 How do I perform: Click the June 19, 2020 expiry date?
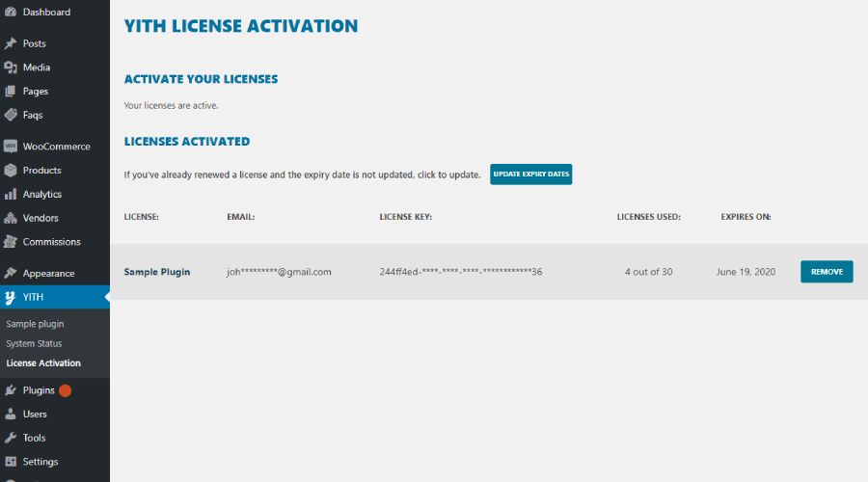tap(746, 272)
